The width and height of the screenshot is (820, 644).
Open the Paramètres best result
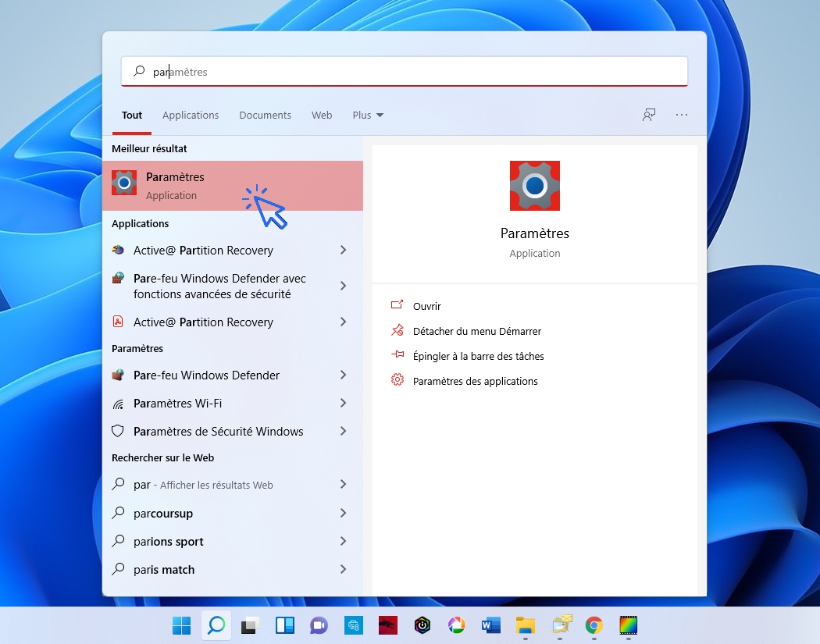tap(175, 186)
